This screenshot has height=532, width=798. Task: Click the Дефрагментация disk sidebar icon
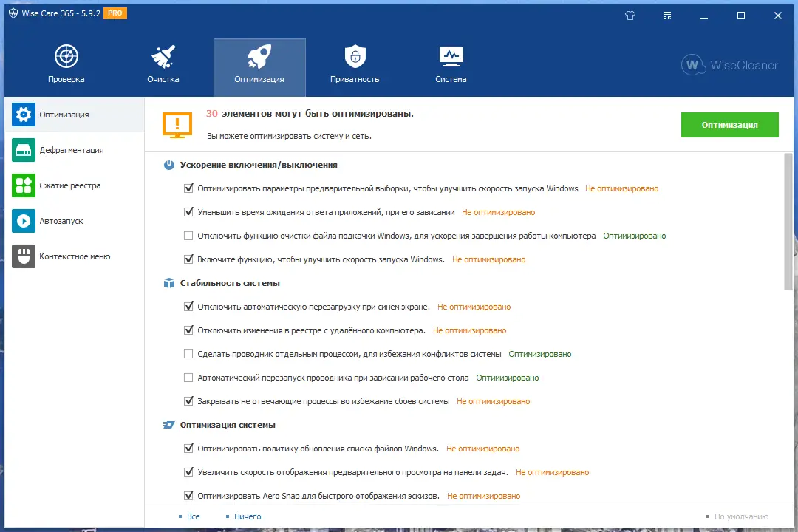(24, 150)
